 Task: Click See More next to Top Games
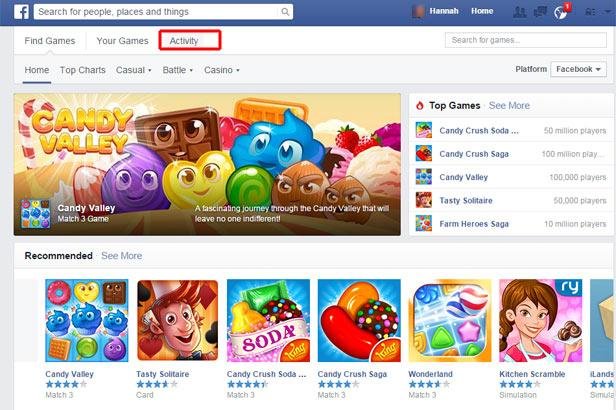point(509,106)
